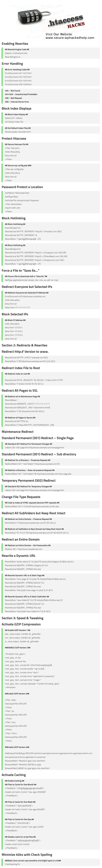Click the Force a File to "Save As..." heading
The height and width of the screenshot is (868, 102).
[20, 270]
